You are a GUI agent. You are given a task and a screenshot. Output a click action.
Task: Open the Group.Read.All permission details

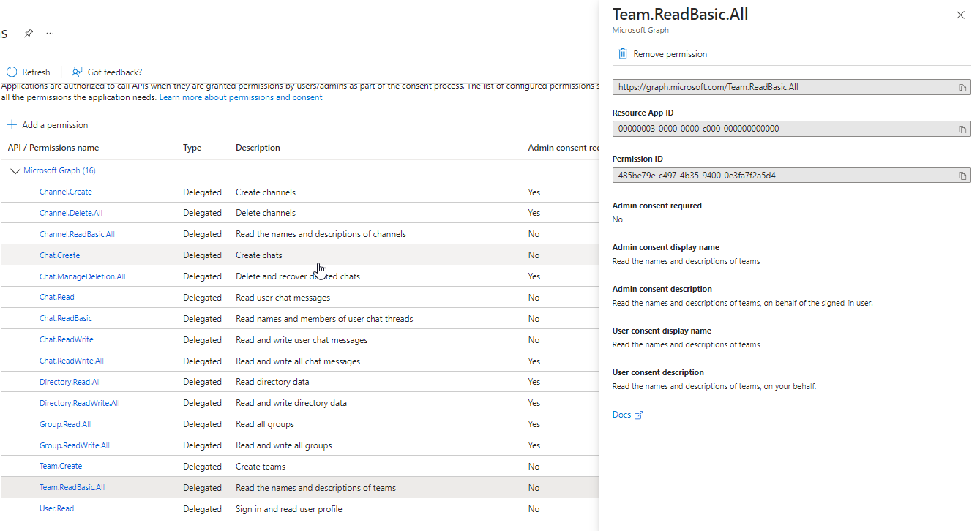[x=64, y=423]
